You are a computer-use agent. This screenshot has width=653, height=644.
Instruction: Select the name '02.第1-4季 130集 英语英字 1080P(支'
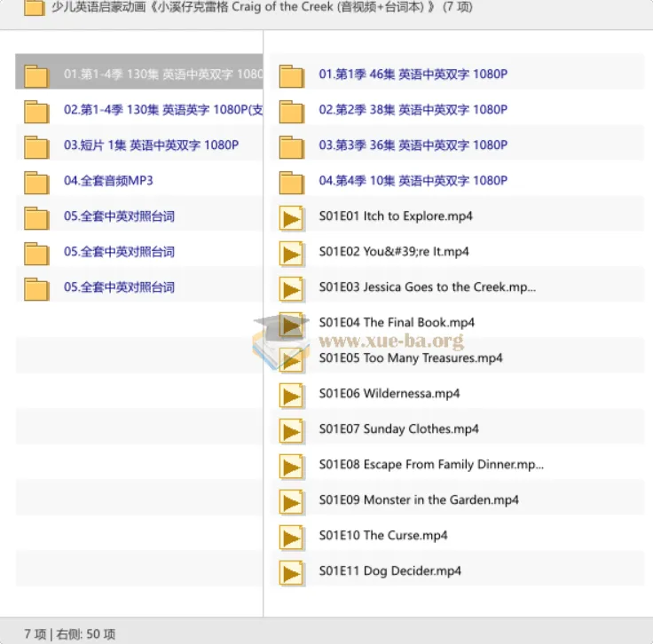tap(163, 109)
